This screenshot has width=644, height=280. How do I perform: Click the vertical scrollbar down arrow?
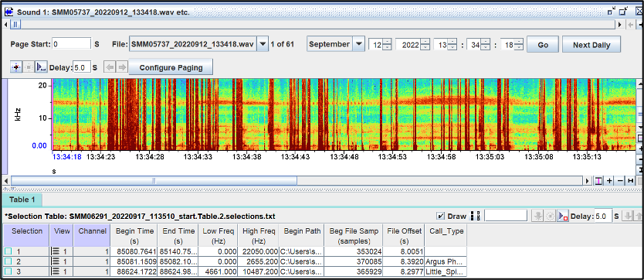[x=640, y=127]
